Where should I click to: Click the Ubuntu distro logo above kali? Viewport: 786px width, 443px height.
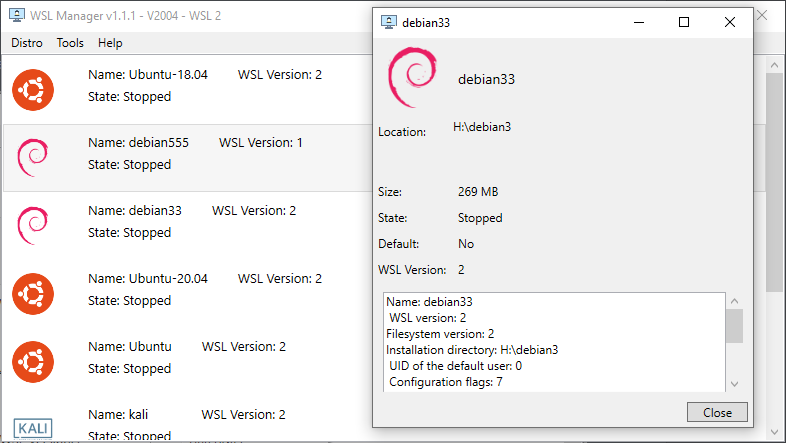pyautogui.click(x=33, y=362)
